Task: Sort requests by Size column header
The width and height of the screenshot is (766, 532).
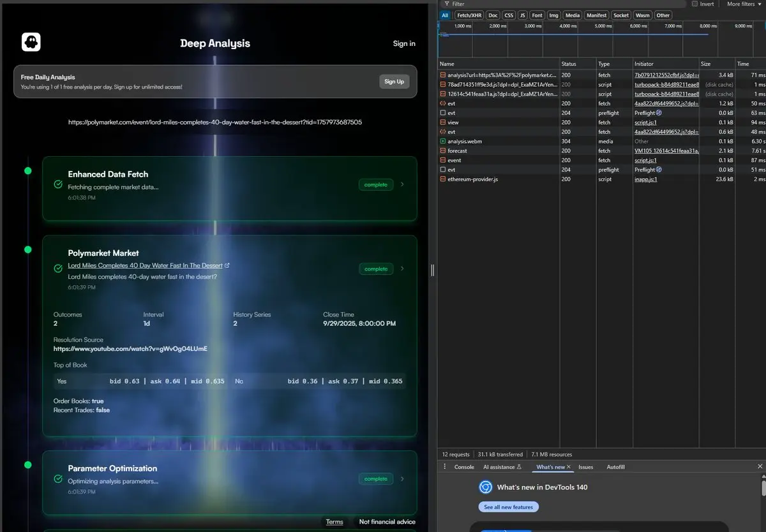Action: click(716, 64)
